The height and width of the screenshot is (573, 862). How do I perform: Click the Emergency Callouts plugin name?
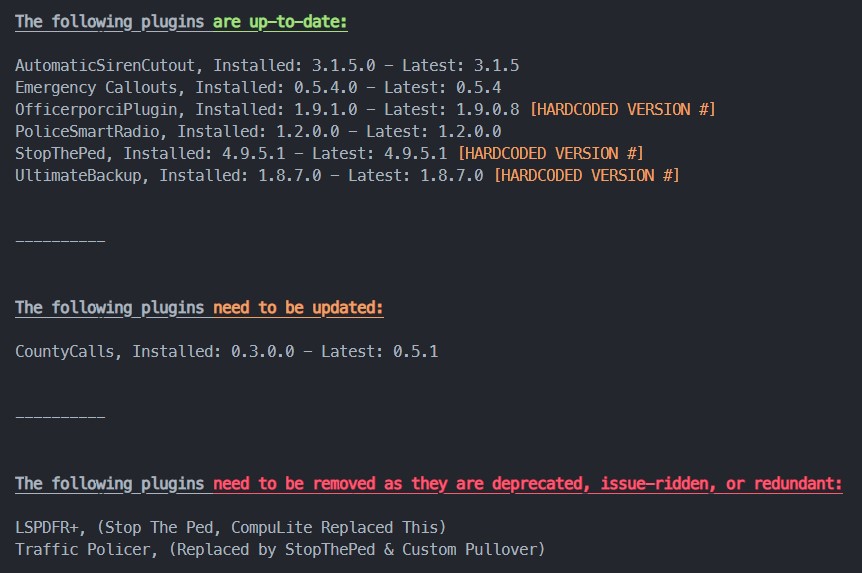tap(97, 88)
